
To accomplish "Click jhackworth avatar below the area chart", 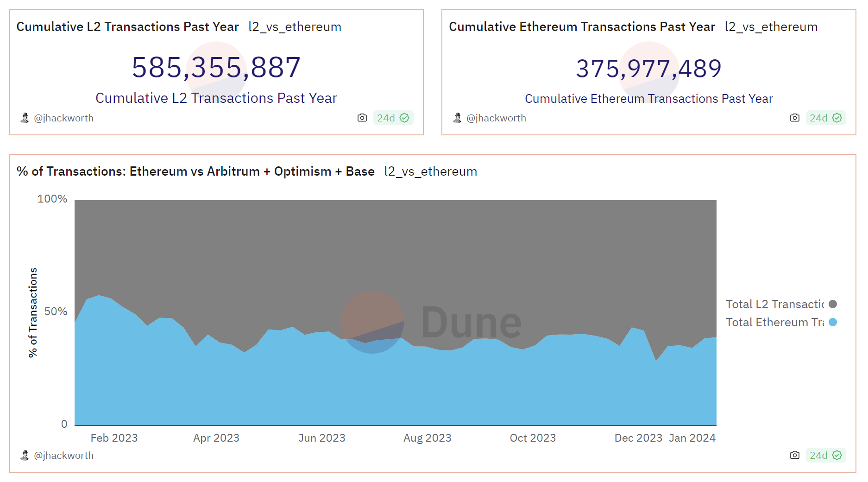I will [x=25, y=455].
